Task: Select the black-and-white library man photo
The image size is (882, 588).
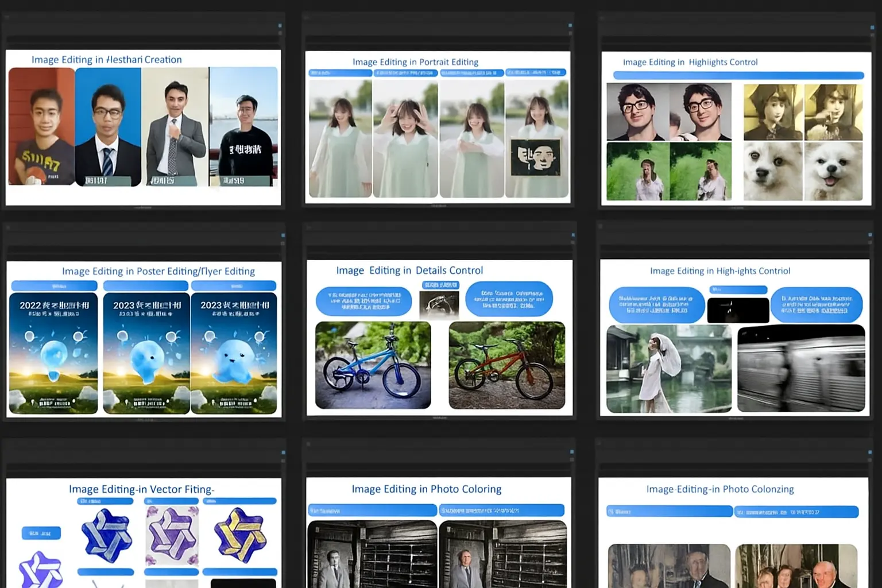Action: click(373, 554)
